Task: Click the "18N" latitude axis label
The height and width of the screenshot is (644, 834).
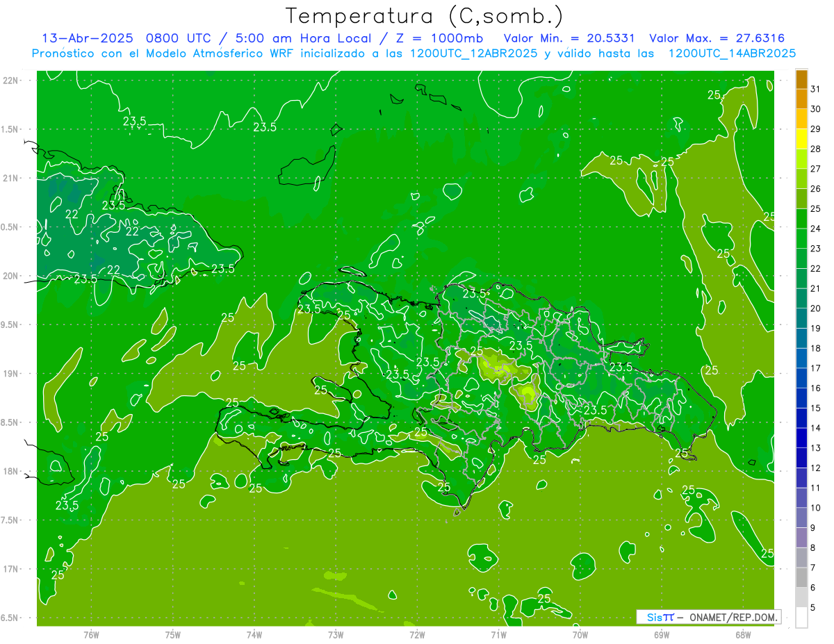Action: [11, 471]
